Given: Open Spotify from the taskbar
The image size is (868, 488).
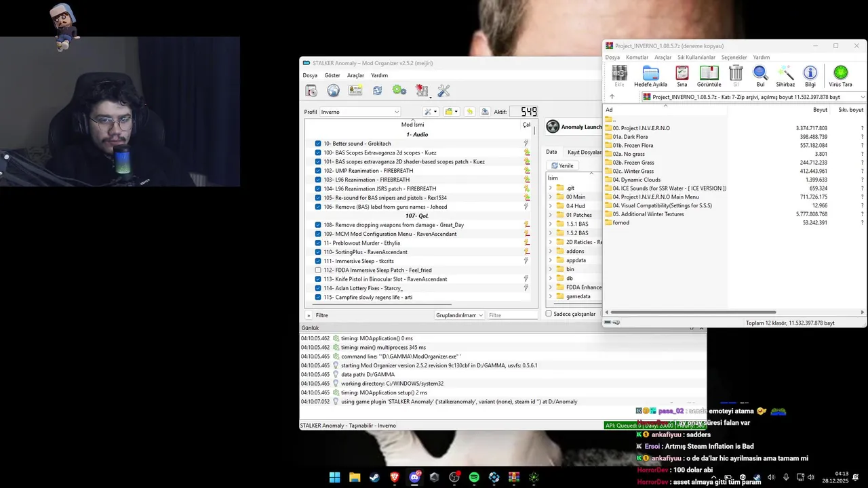Looking at the screenshot, I should 474,477.
